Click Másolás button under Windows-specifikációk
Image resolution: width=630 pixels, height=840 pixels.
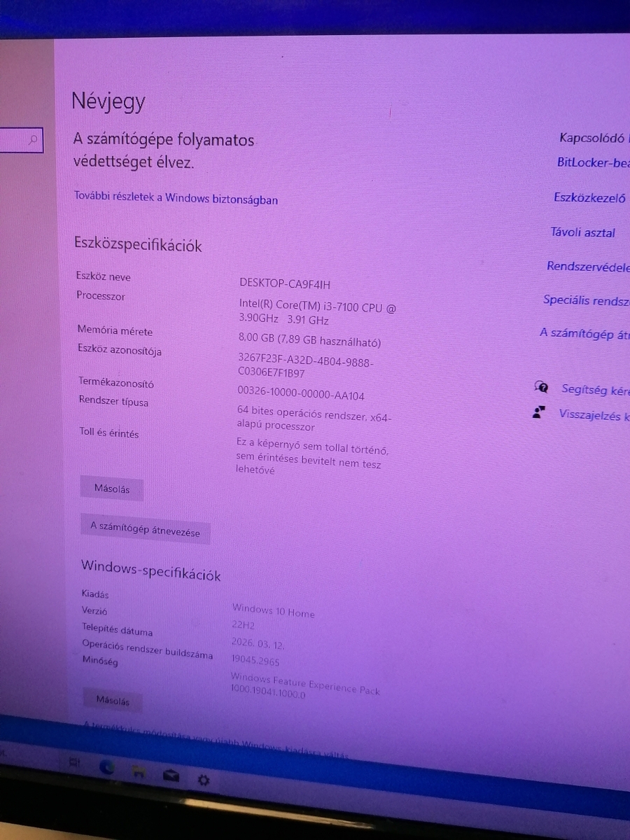click(x=112, y=700)
